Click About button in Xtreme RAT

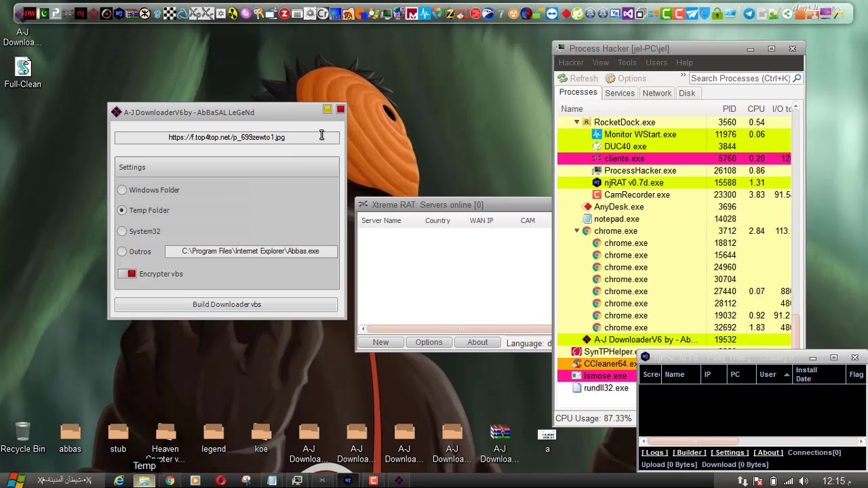(477, 342)
